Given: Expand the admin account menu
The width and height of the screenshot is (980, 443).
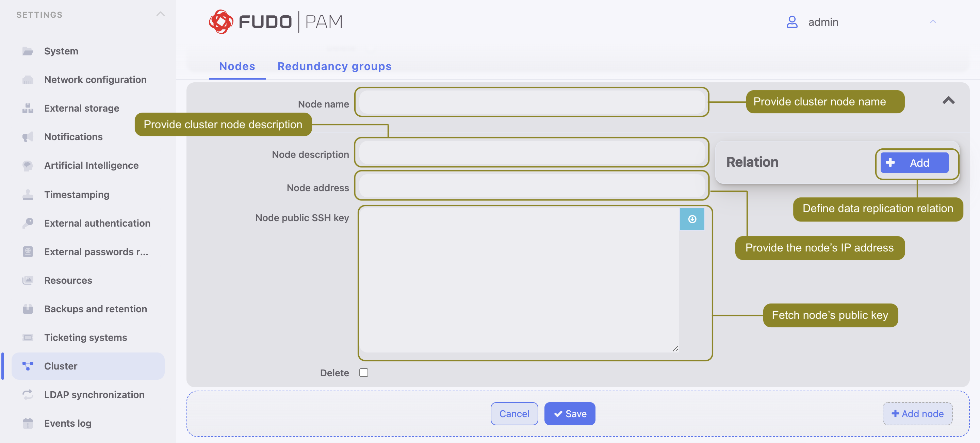Looking at the screenshot, I should coord(933,22).
